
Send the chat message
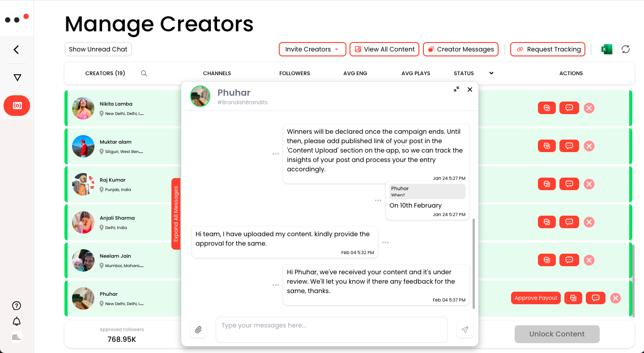[x=465, y=330]
